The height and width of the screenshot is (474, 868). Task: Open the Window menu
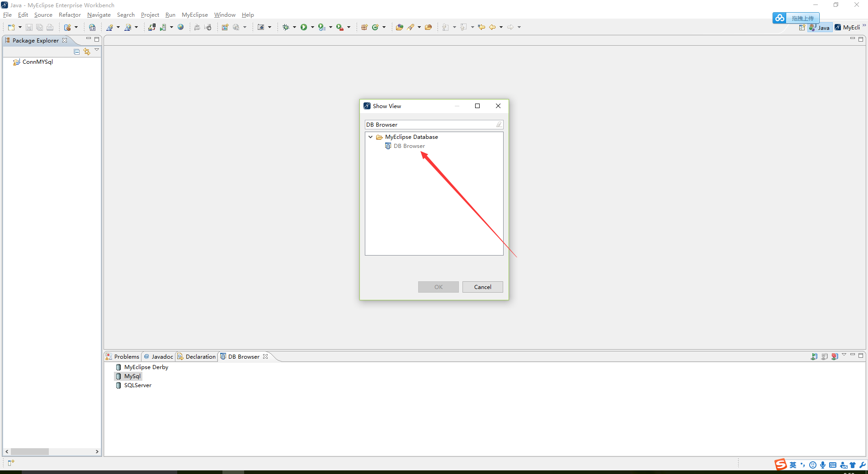(225, 15)
